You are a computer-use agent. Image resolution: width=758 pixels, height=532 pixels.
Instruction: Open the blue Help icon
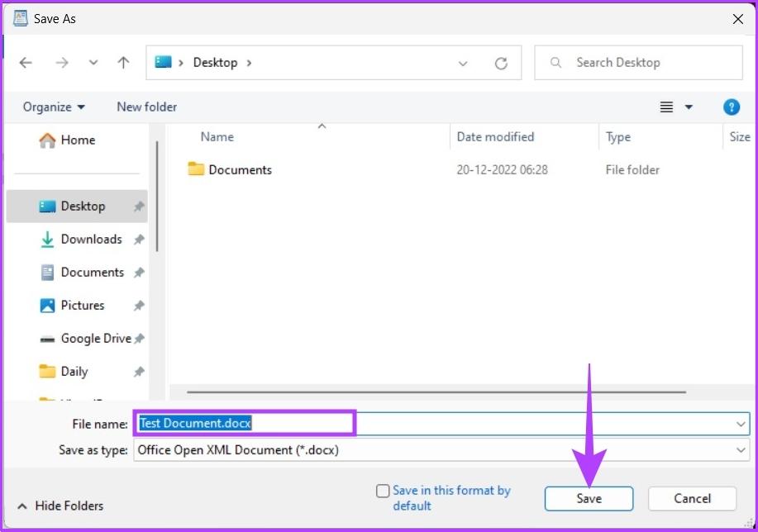tap(732, 107)
